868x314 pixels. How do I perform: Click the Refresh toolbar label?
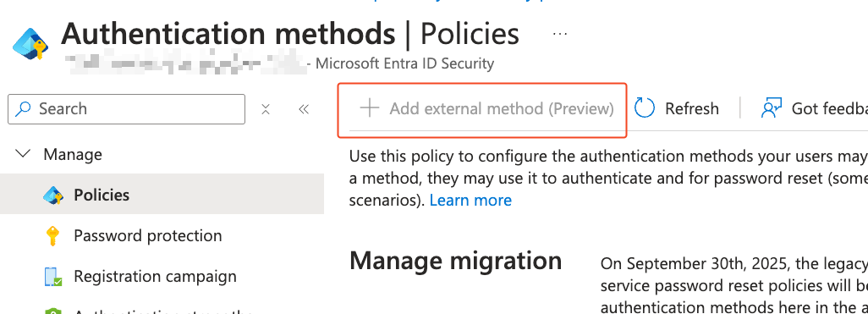tap(692, 108)
